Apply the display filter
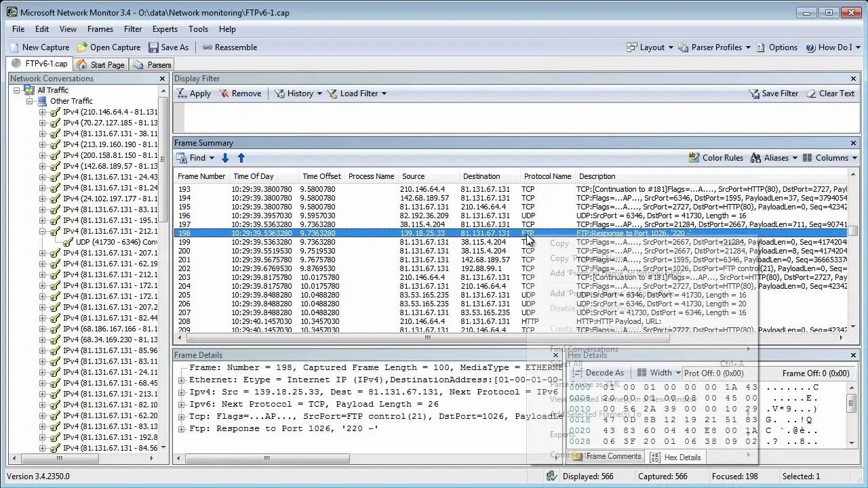 pos(194,94)
